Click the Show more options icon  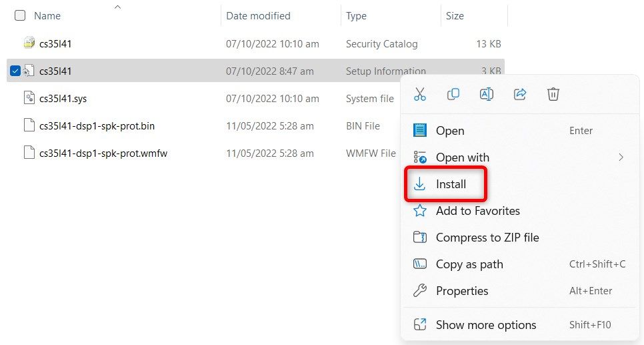point(420,324)
